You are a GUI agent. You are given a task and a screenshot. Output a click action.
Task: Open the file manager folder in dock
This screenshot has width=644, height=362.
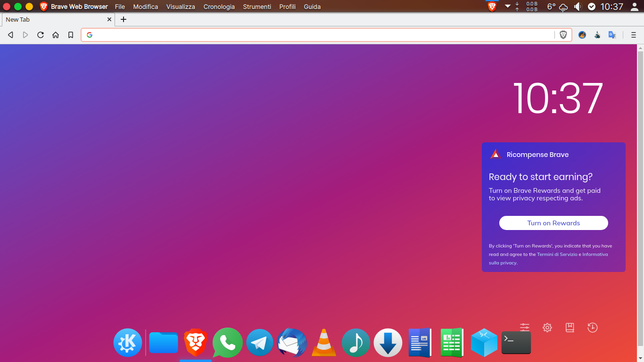164,343
